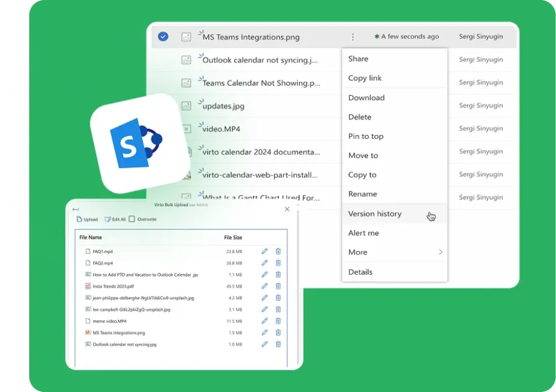Image resolution: width=556 pixels, height=392 pixels.
Task: Open the updates.jpg file
Action: [224, 106]
